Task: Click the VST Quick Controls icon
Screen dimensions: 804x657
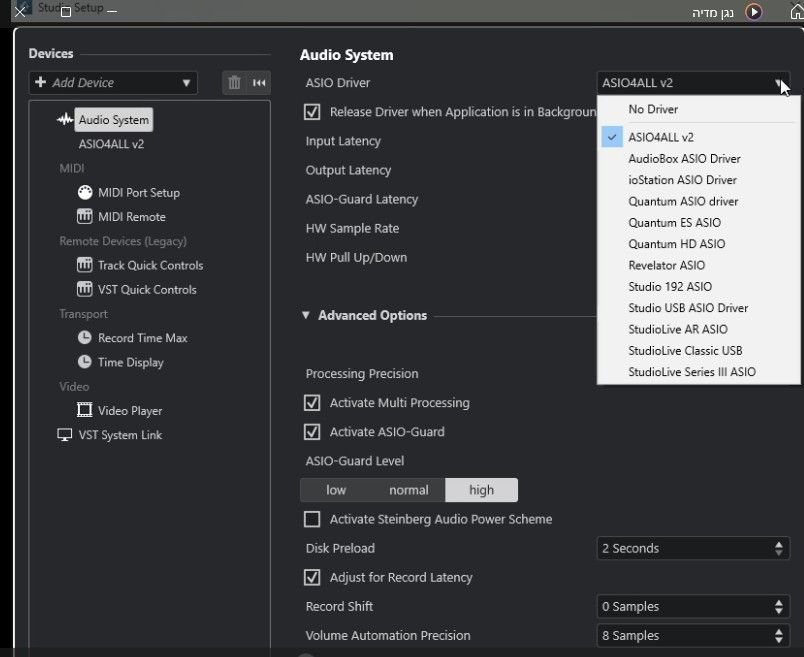Action: 85,289
